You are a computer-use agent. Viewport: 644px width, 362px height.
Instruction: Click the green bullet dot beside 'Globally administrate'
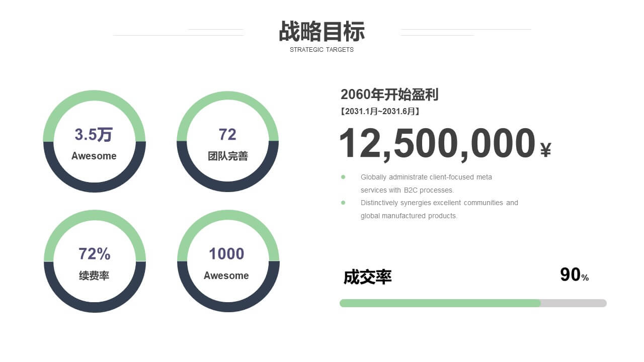pos(343,177)
